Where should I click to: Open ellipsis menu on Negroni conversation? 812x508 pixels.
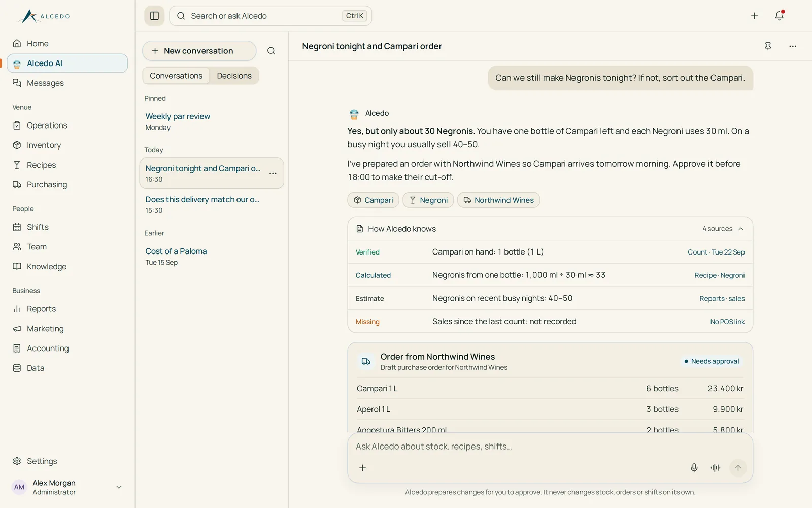(x=273, y=173)
